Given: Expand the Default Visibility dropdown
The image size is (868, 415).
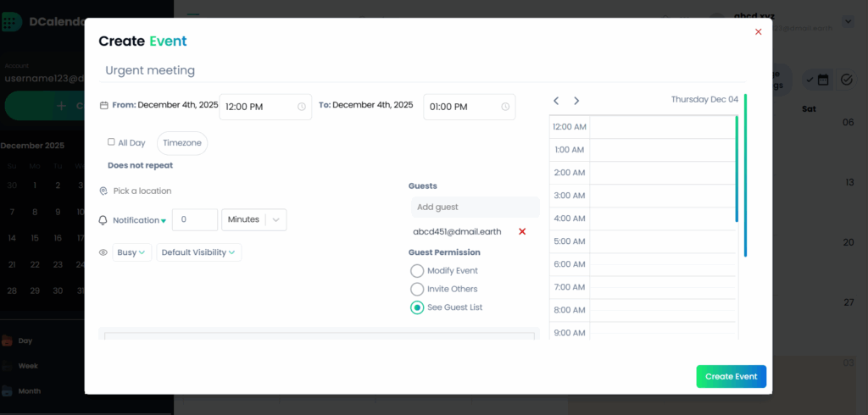Looking at the screenshot, I should click(198, 252).
